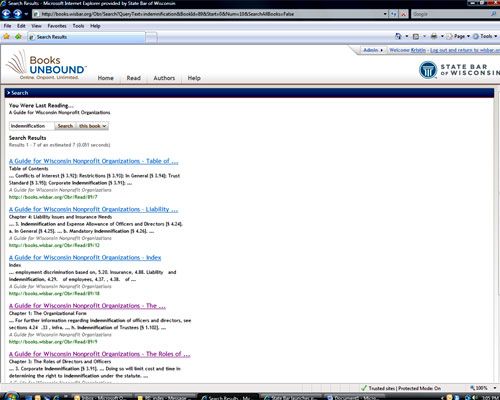Go to the Read navigation tab

click(134, 78)
